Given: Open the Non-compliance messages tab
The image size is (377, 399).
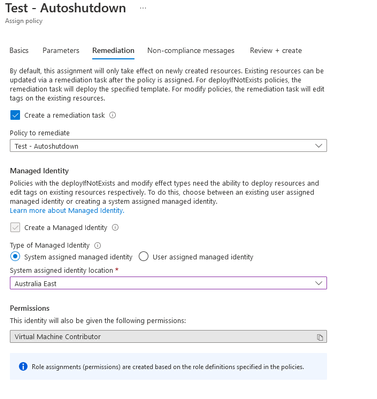Looking at the screenshot, I should [191, 51].
